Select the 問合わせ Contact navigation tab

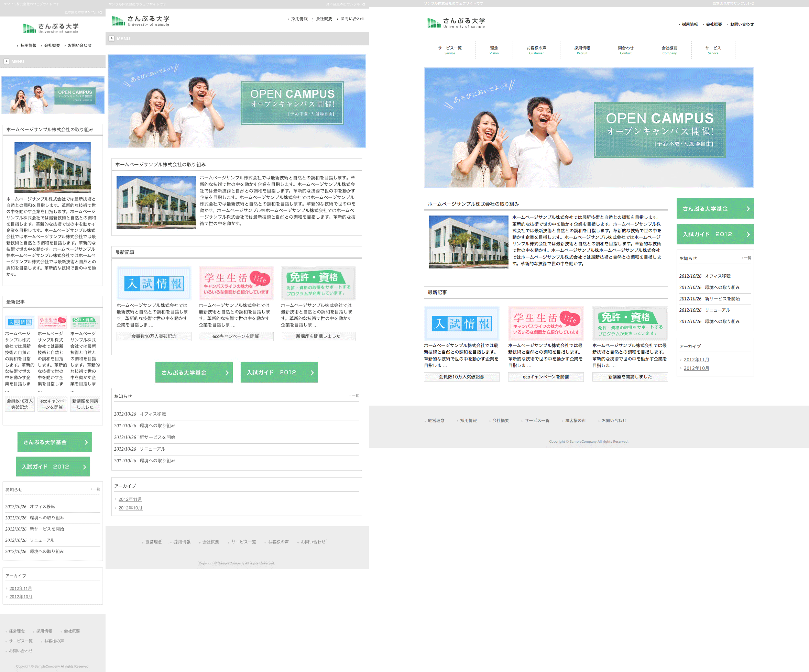pos(625,50)
